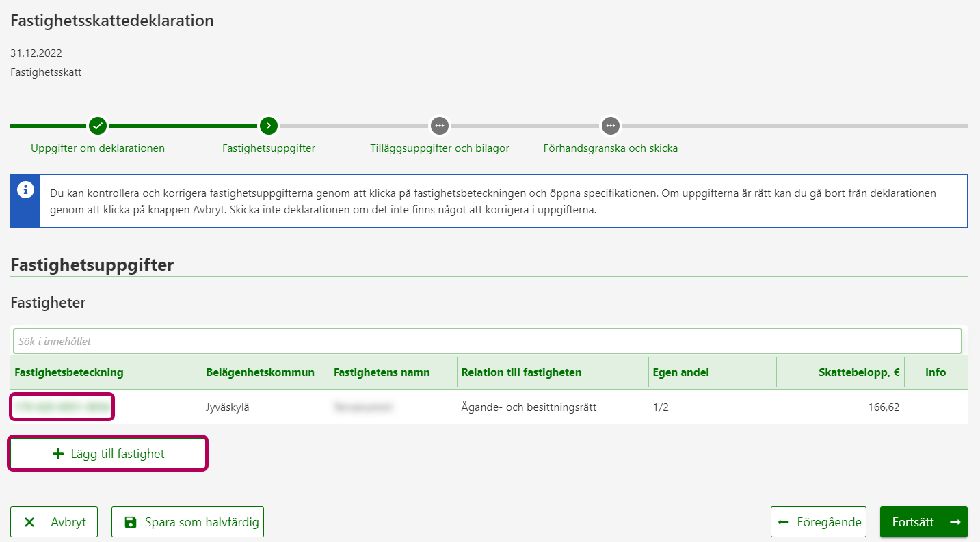The width and height of the screenshot is (980, 542).
Task: Click the green checkmark step icon
Action: coord(98,126)
